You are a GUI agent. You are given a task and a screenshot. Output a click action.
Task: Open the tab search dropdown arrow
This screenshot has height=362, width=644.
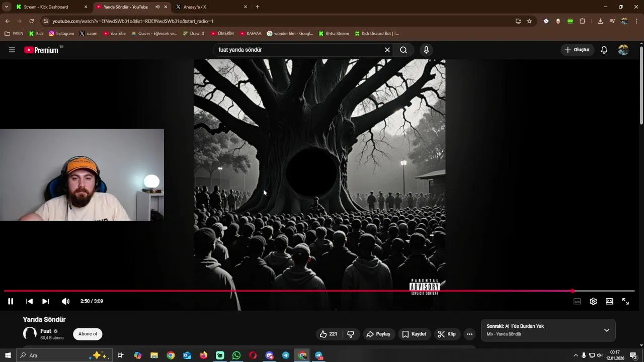coord(7,7)
